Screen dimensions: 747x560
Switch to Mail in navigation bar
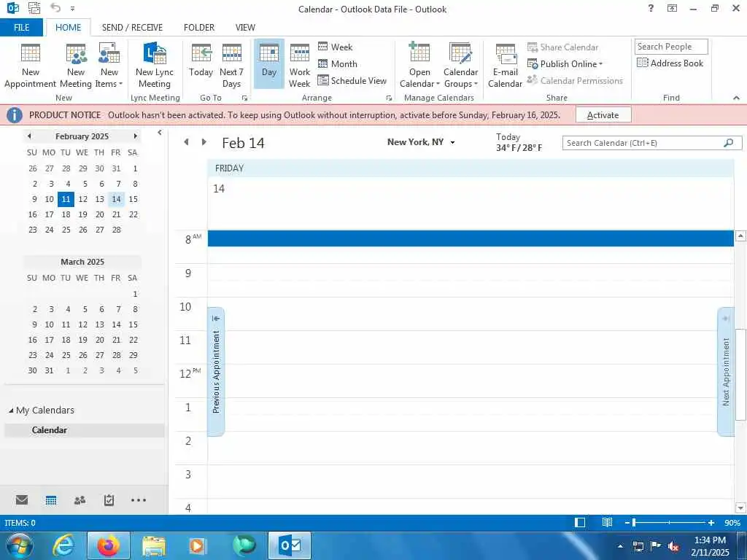click(x=22, y=499)
